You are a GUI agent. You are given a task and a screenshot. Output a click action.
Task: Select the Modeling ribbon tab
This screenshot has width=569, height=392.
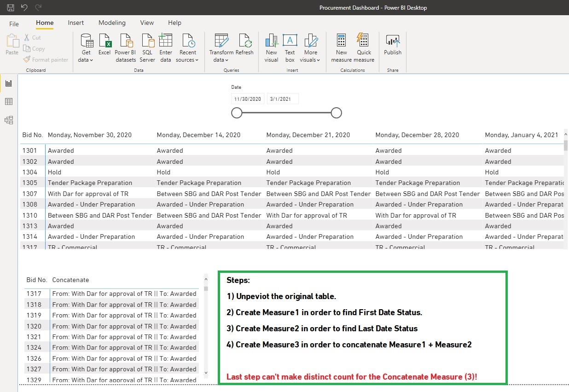tap(112, 23)
